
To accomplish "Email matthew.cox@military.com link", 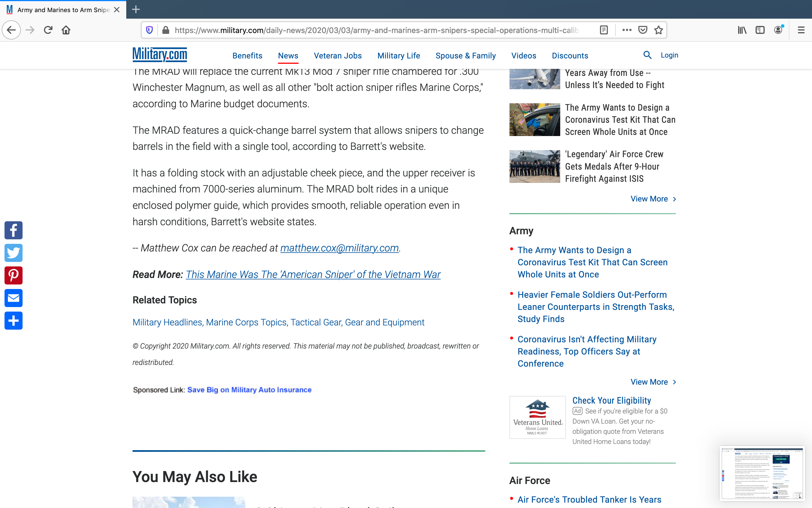I will tap(339, 248).
